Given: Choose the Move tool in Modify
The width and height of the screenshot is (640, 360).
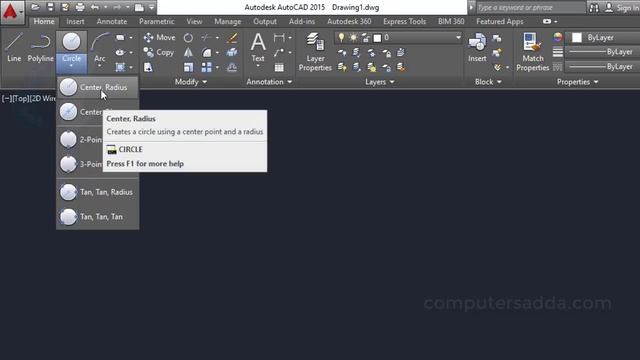Looking at the screenshot, I should tap(159, 38).
